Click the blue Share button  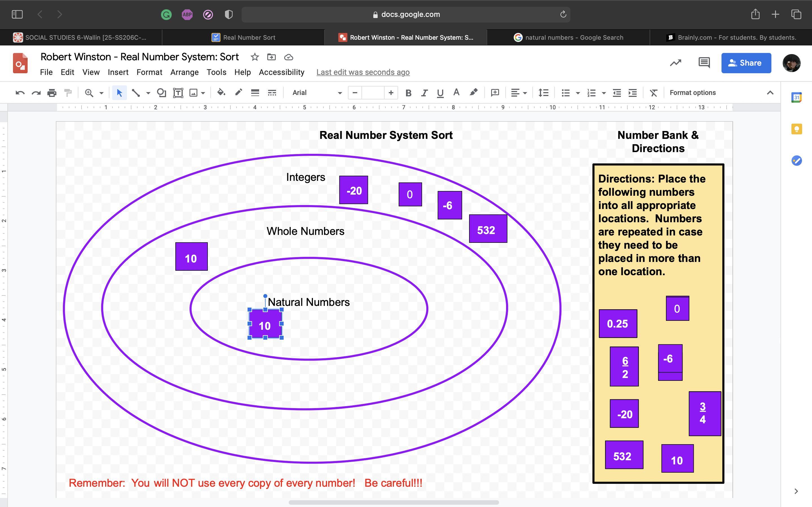(x=746, y=63)
